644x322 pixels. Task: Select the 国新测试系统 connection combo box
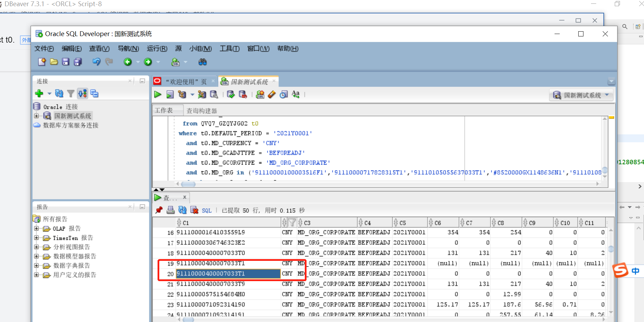pyautogui.click(x=581, y=95)
